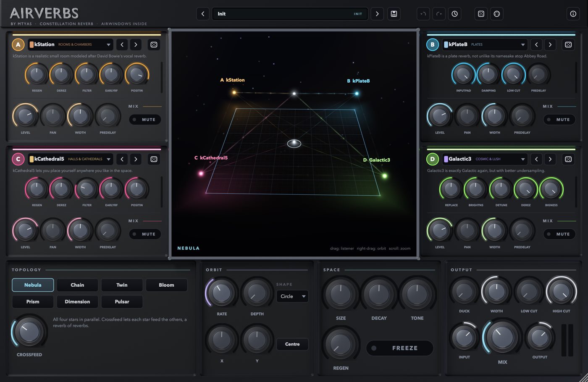Viewport: 588px width, 382px height.
Task: Click the output Mix knob
Action: 502,337
